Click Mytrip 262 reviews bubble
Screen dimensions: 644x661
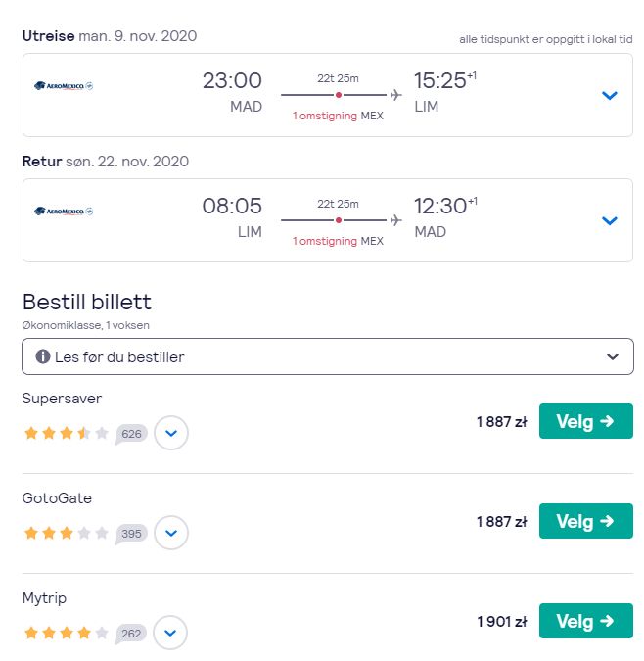click(131, 634)
